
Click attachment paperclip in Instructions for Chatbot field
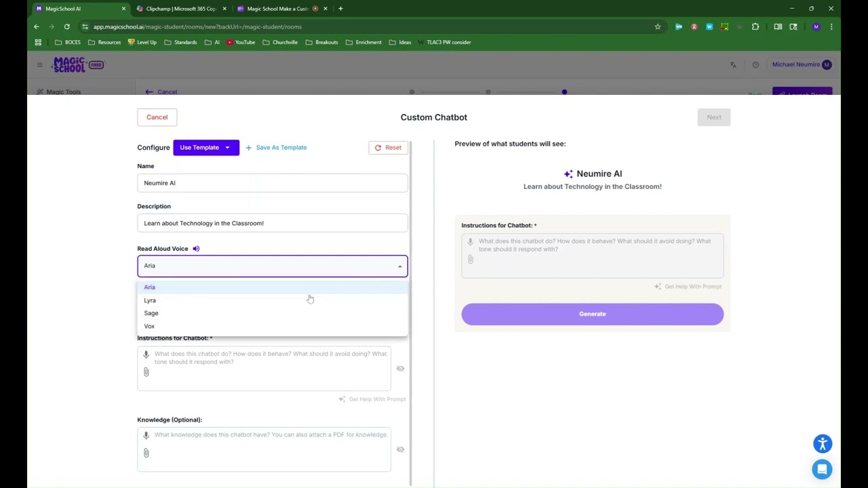[x=146, y=372]
